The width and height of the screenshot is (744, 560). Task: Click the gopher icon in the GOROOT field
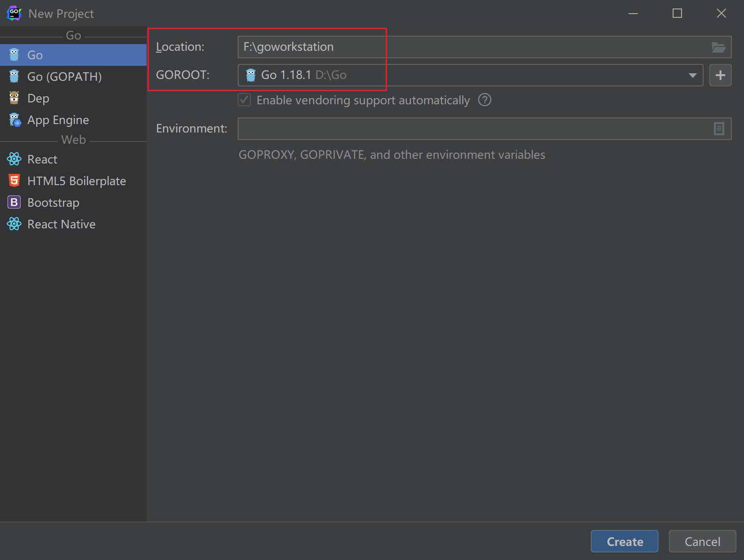251,75
